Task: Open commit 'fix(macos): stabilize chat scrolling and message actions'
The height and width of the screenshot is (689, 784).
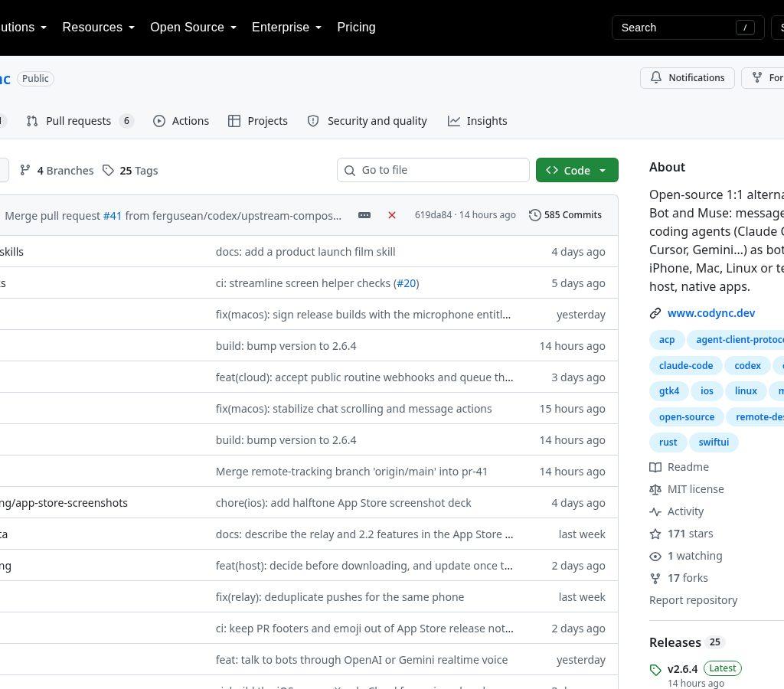Action: 354,409
